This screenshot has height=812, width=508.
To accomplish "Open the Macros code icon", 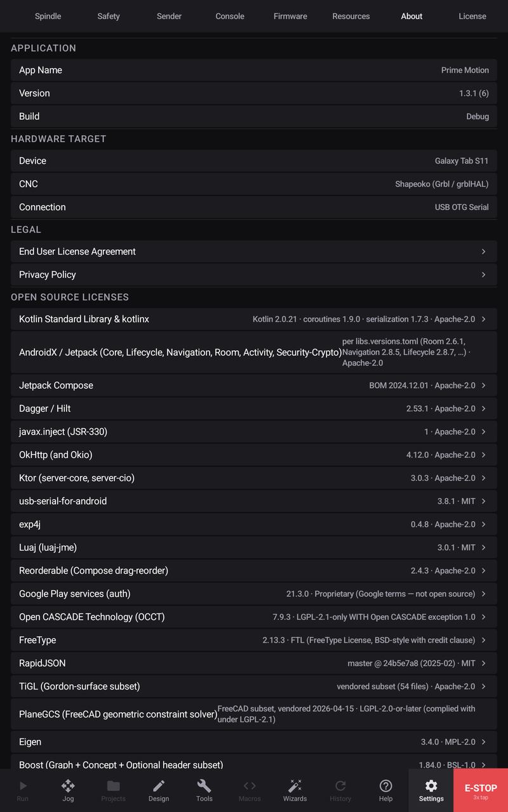I will (x=250, y=786).
